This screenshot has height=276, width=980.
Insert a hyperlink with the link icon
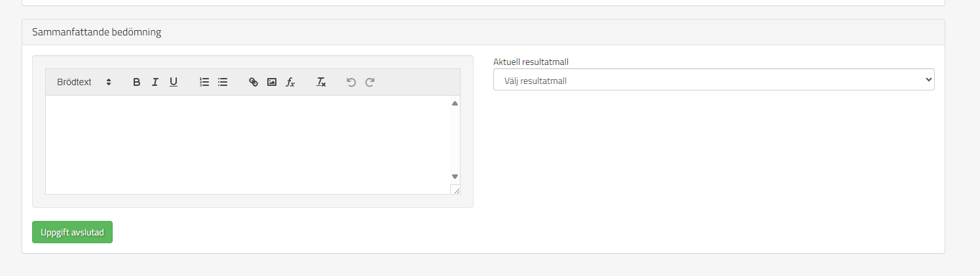point(254,82)
